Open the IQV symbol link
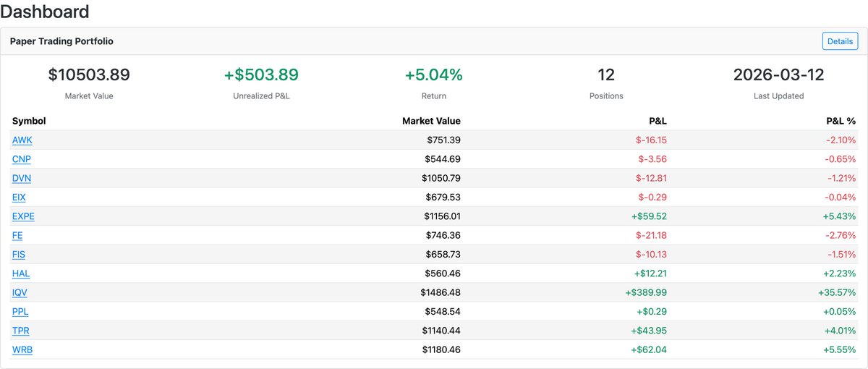Screen dimensions: 868x369 (20, 292)
